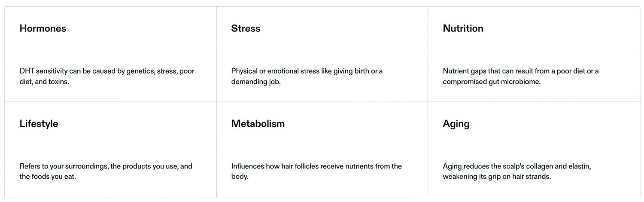Select the nutrient gaps description text

click(x=520, y=76)
